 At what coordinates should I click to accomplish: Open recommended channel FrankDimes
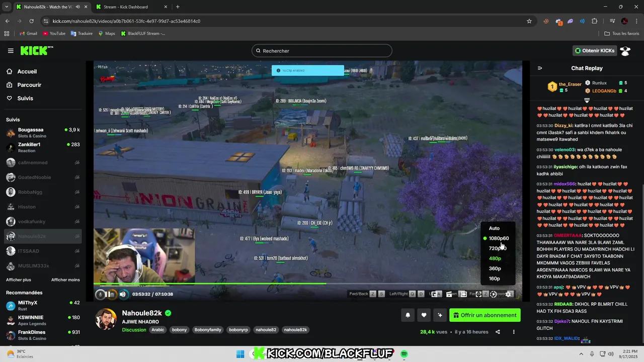[43, 335]
